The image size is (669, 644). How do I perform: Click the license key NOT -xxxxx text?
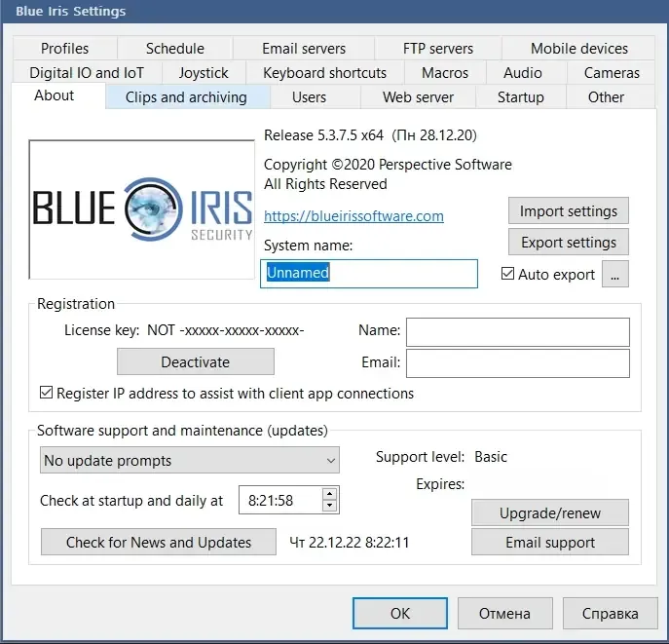[x=226, y=330]
